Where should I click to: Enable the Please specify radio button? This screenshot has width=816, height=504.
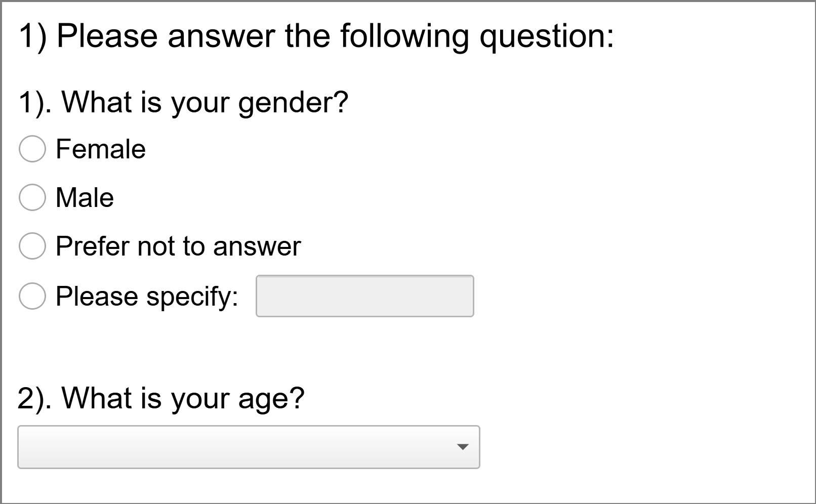tap(32, 296)
